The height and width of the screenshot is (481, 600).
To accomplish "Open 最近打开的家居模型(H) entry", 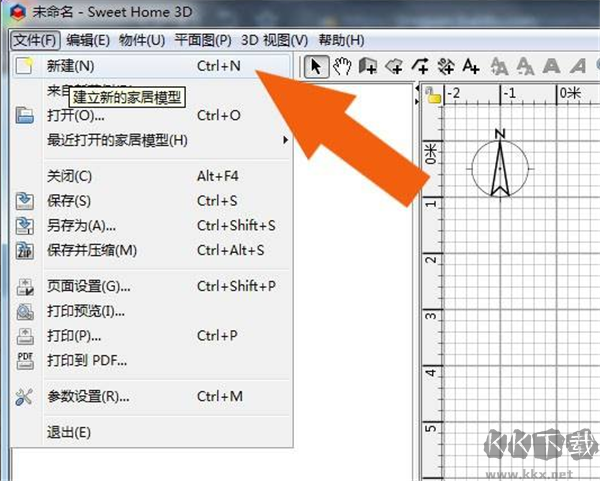I will pyautogui.click(x=152, y=140).
